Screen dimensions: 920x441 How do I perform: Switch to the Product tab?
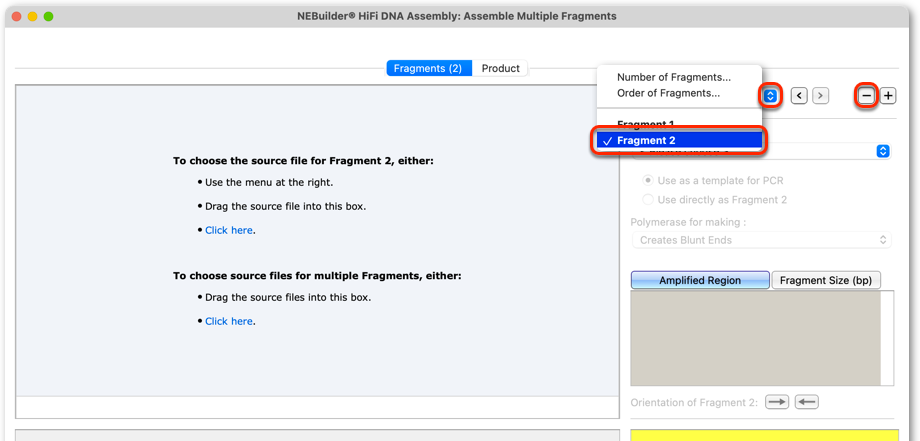tap(500, 69)
